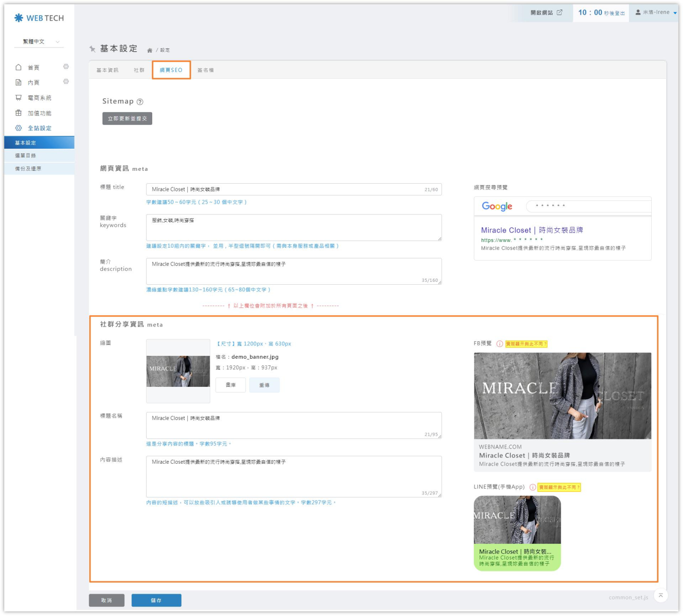This screenshot has height=616, width=683.
Task: Click the blue 儲存 save button
Action: pos(156,600)
